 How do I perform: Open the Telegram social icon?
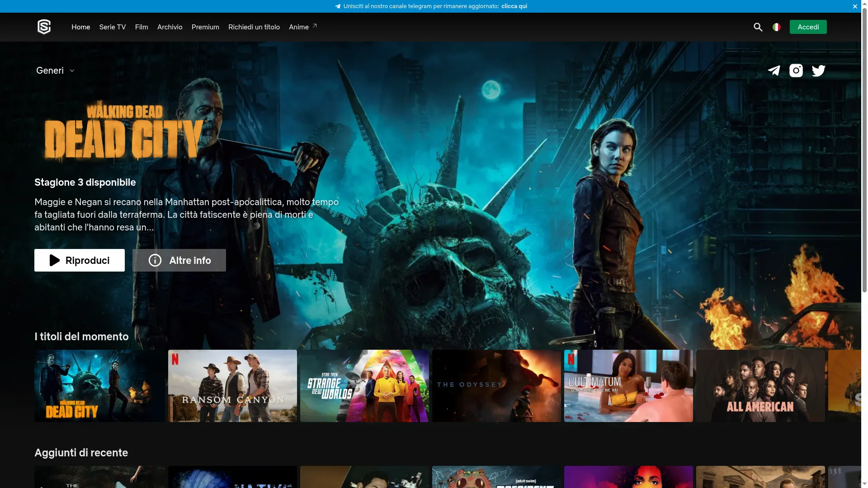click(774, 70)
